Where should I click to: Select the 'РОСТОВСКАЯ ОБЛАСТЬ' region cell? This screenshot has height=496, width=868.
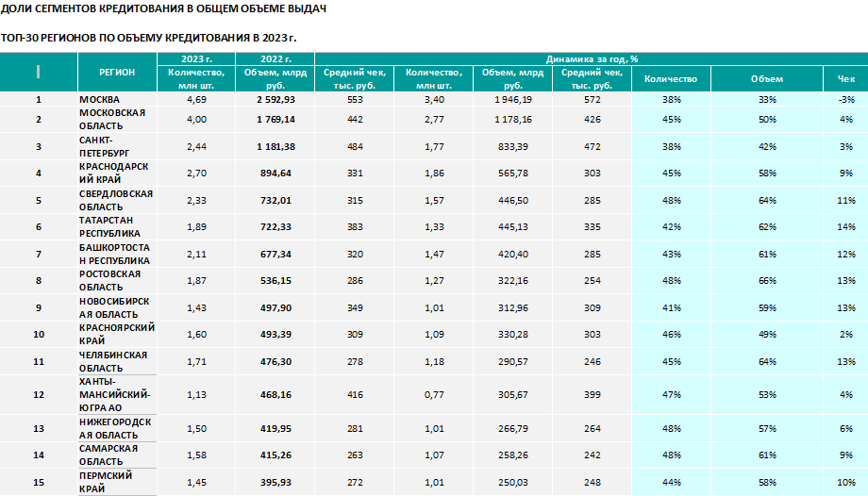pyautogui.click(x=117, y=281)
